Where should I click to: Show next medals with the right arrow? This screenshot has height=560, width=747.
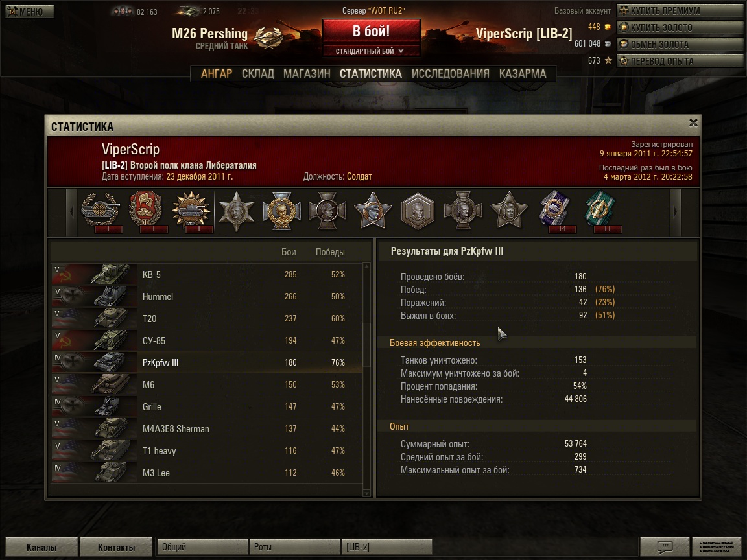tap(675, 211)
